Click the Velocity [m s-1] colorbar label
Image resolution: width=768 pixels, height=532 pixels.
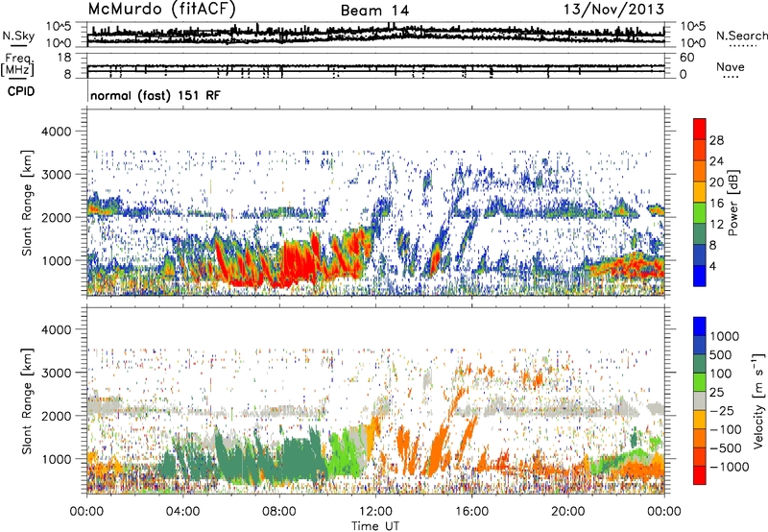coord(759,400)
